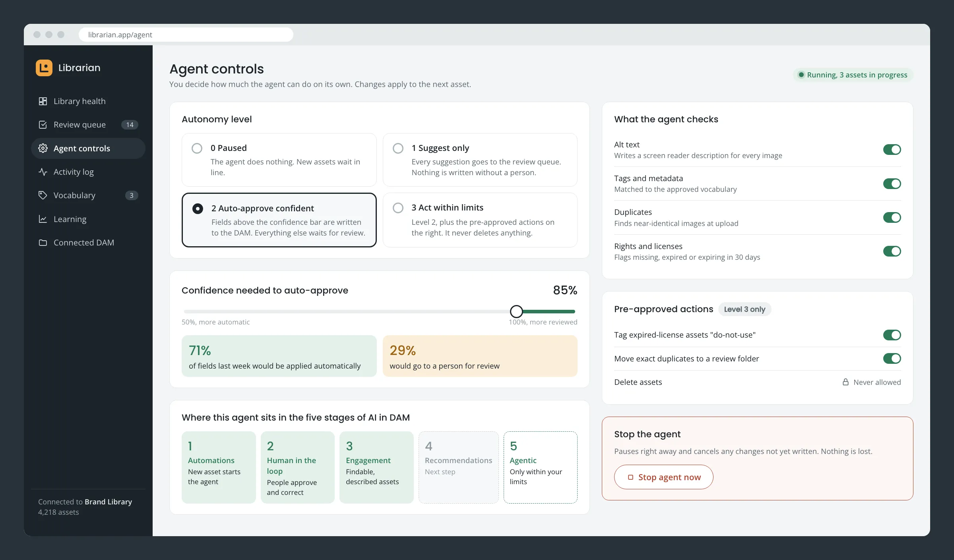Click the confidence slider track near 50%

186,311
